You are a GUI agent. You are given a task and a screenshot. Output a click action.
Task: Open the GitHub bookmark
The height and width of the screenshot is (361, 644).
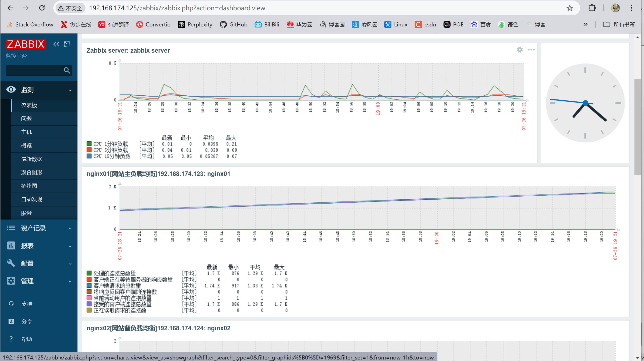[x=234, y=24]
